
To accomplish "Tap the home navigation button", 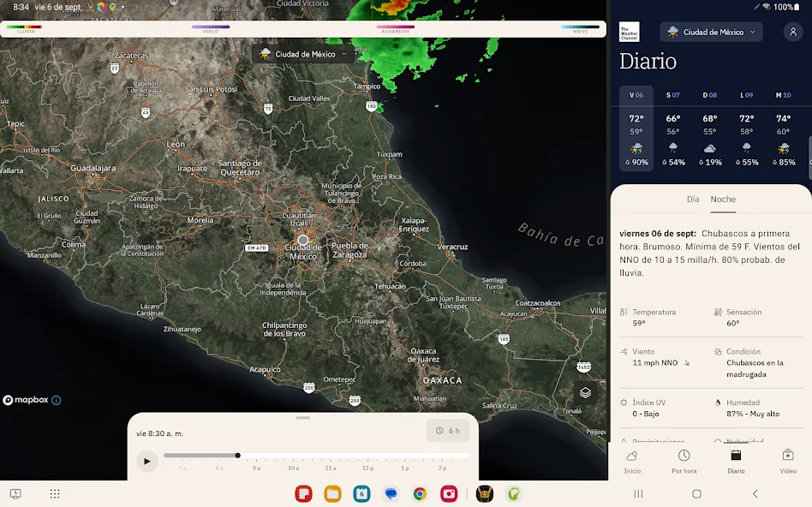I will pyautogui.click(x=696, y=493).
